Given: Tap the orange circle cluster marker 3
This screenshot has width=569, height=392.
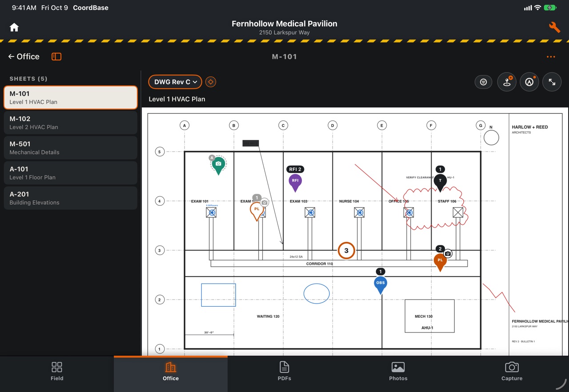Looking at the screenshot, I should click(x=346, y=251).
